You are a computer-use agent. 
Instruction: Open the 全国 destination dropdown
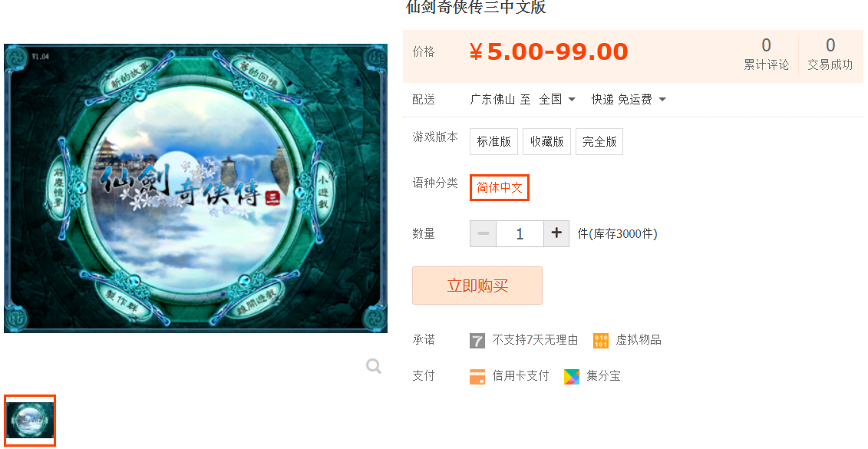tap(557, 100)
